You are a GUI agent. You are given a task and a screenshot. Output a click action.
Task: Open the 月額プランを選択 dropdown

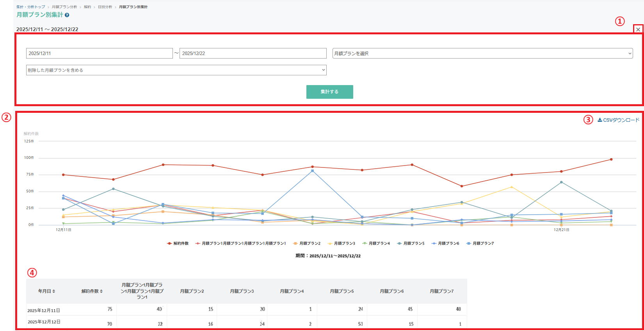(482, 53)
